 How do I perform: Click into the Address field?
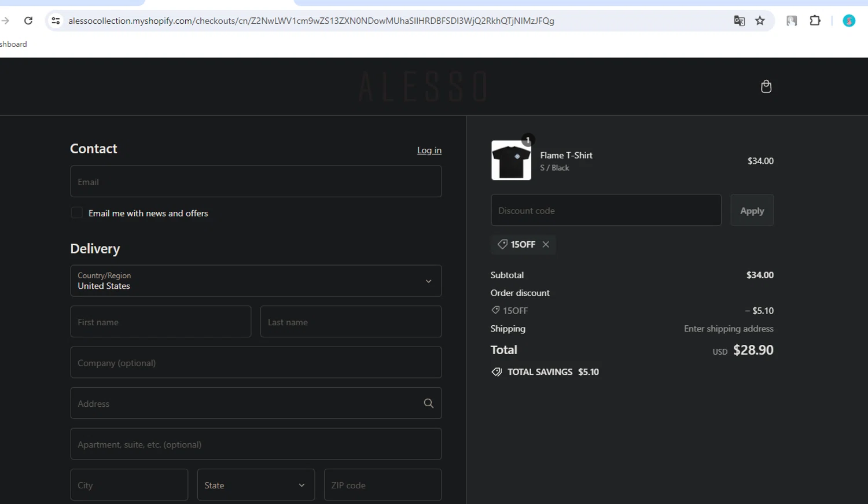[x=256, y=403]
